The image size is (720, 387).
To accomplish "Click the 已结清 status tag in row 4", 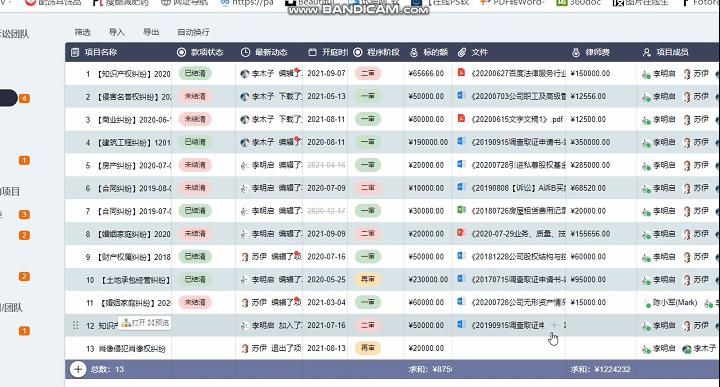I will tap(195, 142).
